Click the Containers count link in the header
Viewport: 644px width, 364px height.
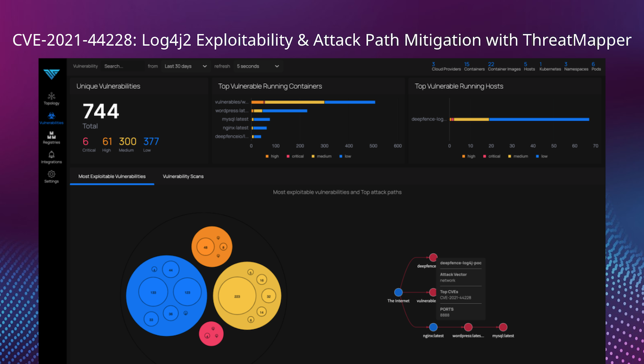473,66
